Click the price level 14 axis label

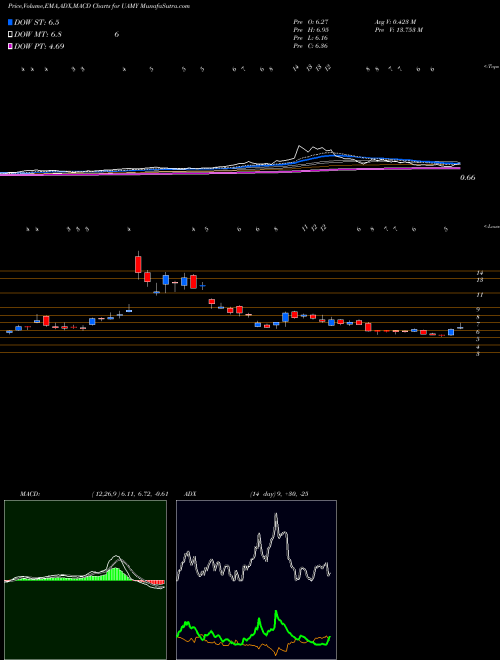(479, 273)
